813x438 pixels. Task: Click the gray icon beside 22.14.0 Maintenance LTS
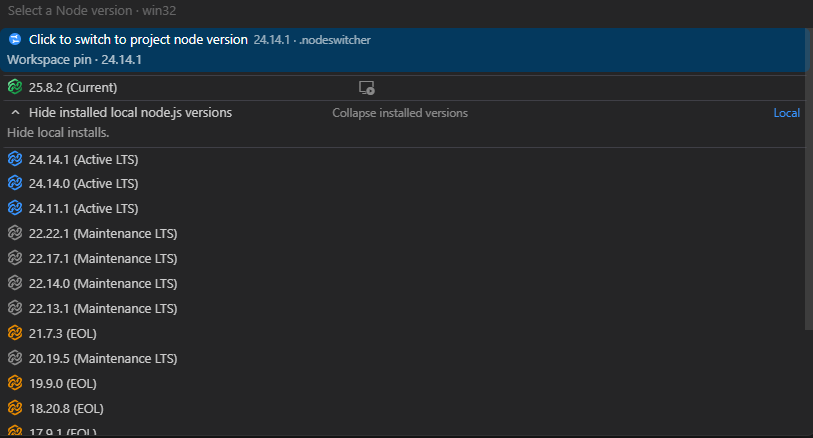pyautogui.click(x=15, y=283)
